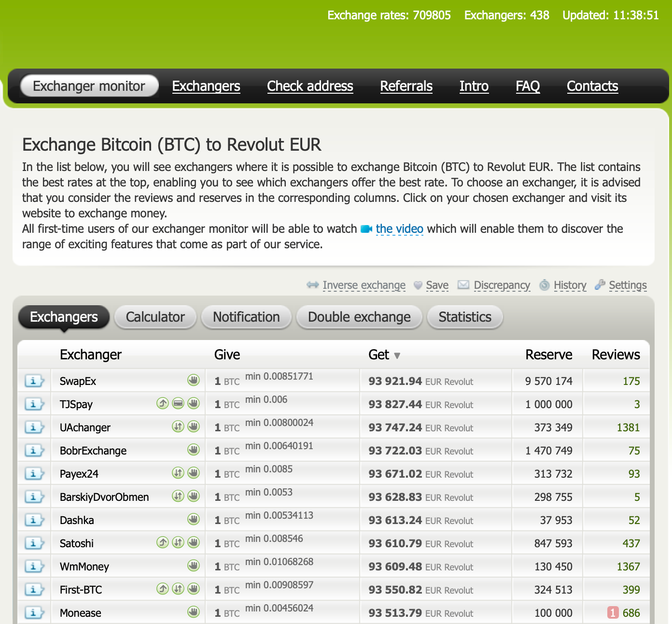
Task: Select the Double exchange tab
Action: click(x=359, y=317)
